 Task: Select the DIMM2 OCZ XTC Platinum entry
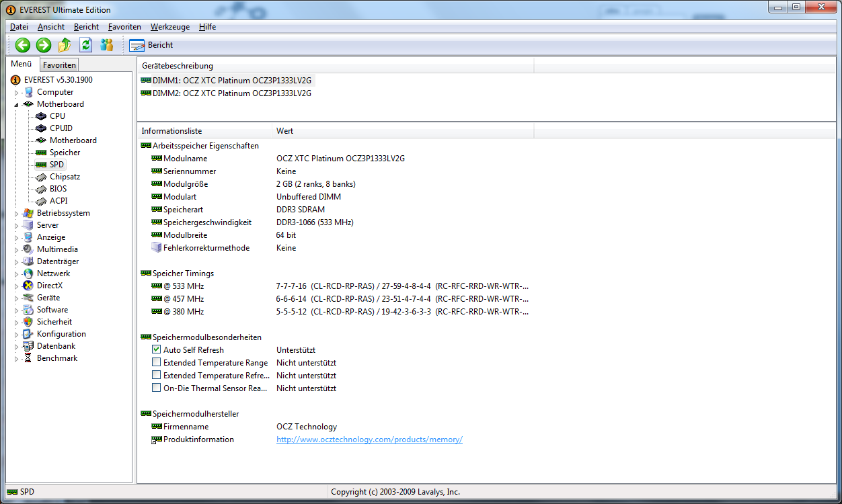231,93
